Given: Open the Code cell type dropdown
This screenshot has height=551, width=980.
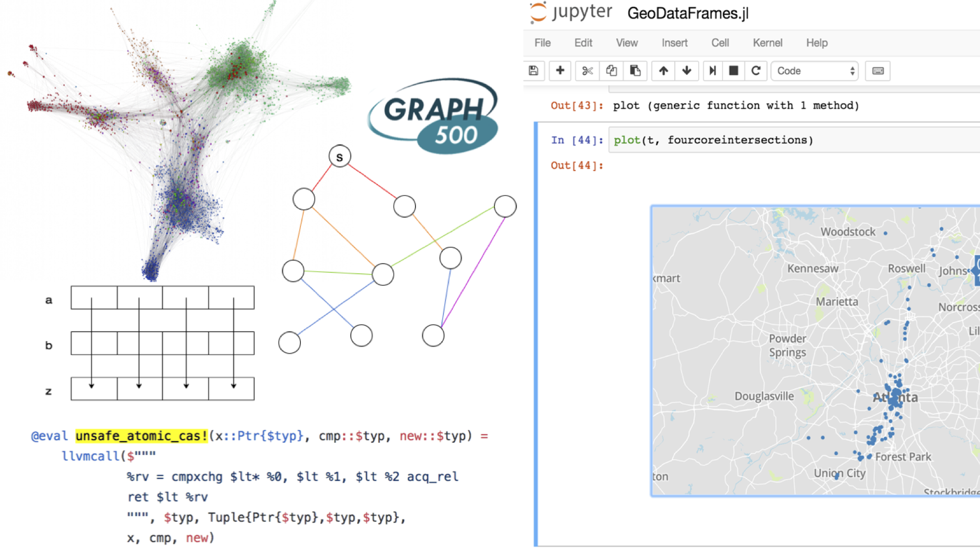Looking at the screenshot, I should coord(814,71).
